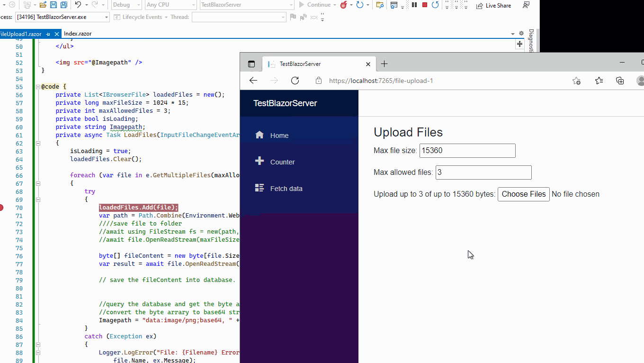The image size is (644, 363).
Task: Click the Continue debugging button
Action: click(315, 5)
